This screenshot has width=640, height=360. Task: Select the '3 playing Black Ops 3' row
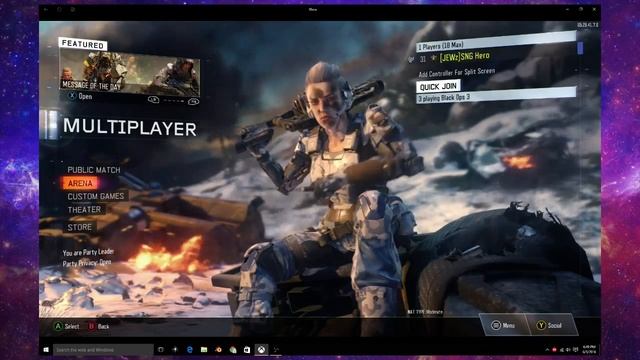click(x=496, y=96)
